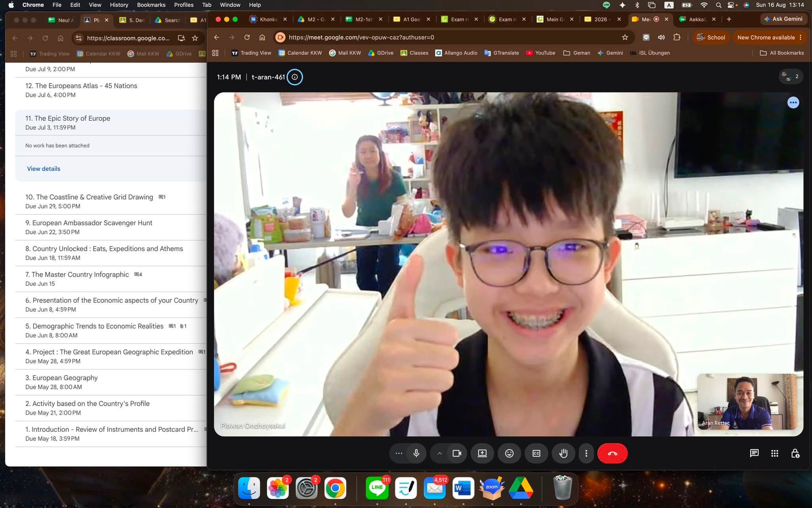
Task: Expand 3. European Geography assignment
Action: tap(111, 382)
